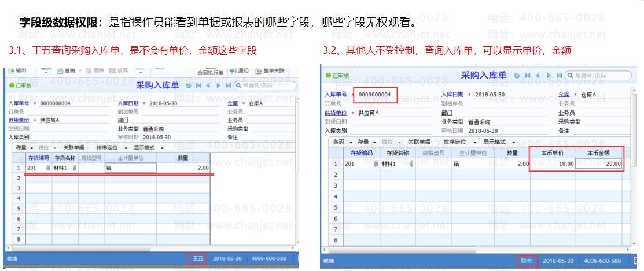Select the 本币金额 cell showing 20.00
This screenshot has height=271, width=644.
coord(599,164)
